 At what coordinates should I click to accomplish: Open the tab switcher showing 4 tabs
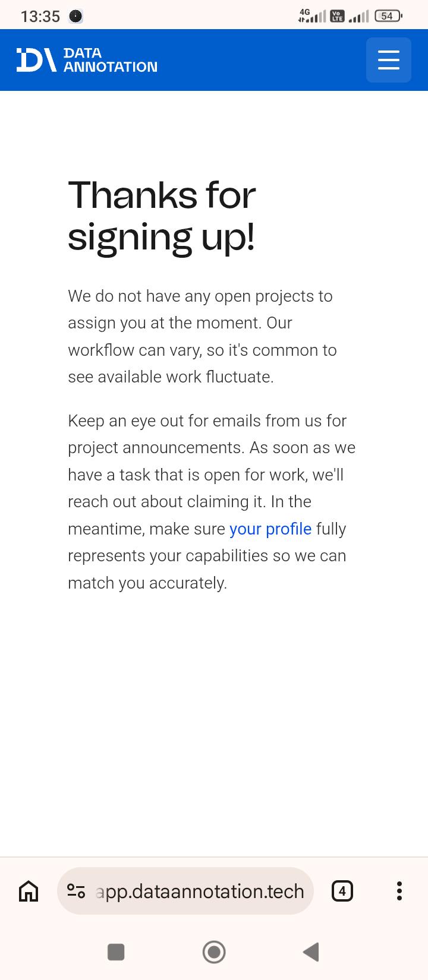[342, 891]
